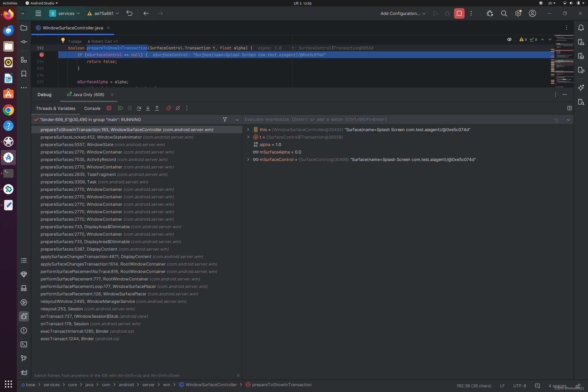Open the Project folder tool window
Viewport: 588px width, 392px height.
24,28
